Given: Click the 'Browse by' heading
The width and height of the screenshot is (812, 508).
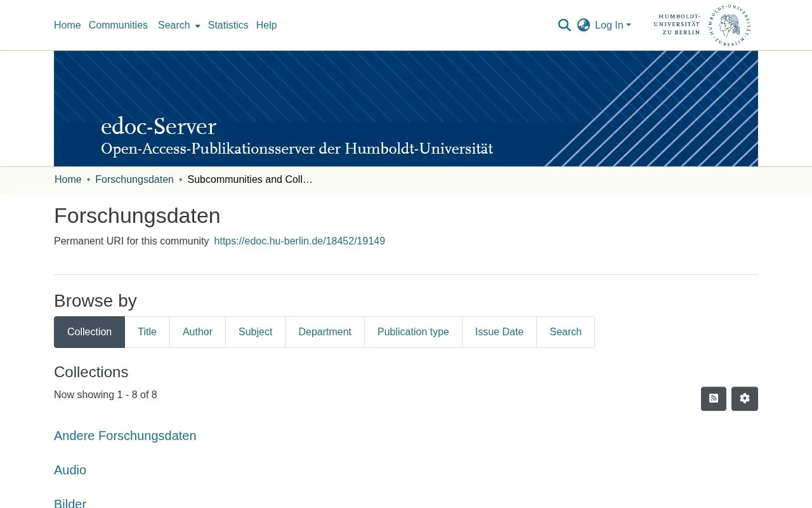Looking at the screenshot, I should (95, 301).
